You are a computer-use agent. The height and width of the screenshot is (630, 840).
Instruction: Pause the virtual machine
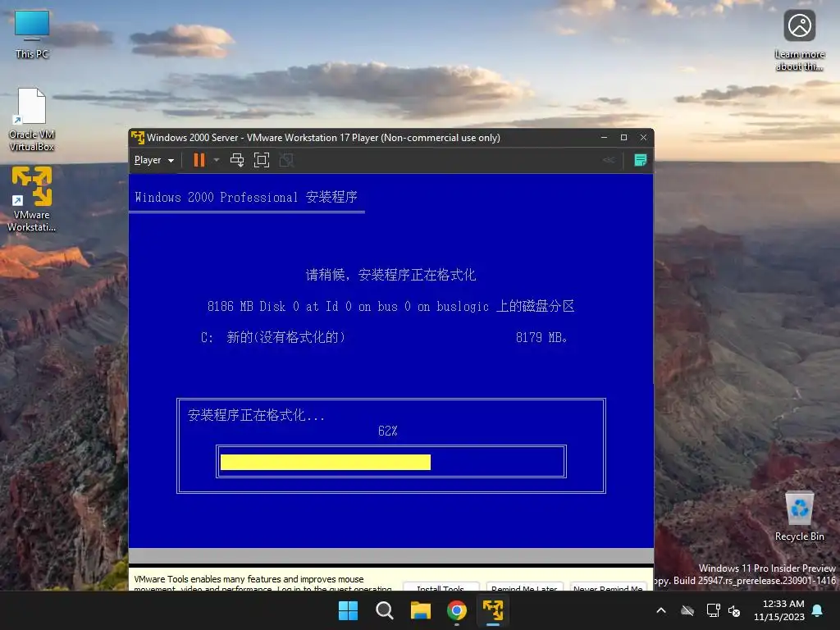pyautogui.click(x=199, y=160)
